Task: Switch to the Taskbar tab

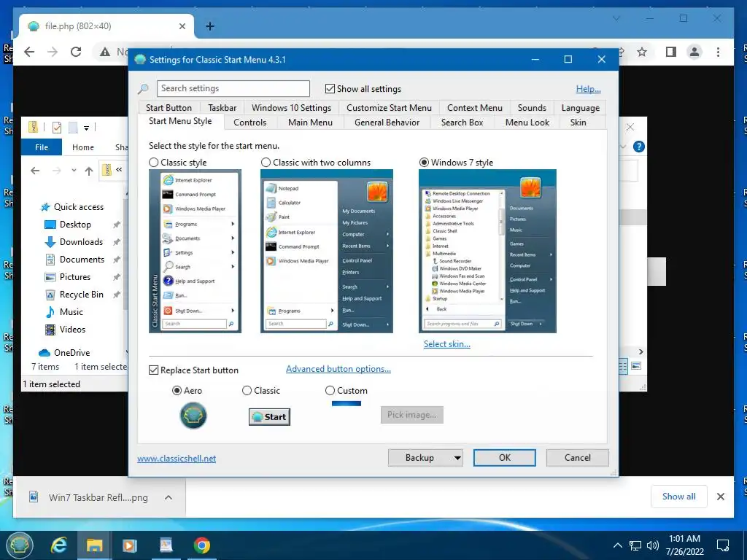Action: point(222,108)
